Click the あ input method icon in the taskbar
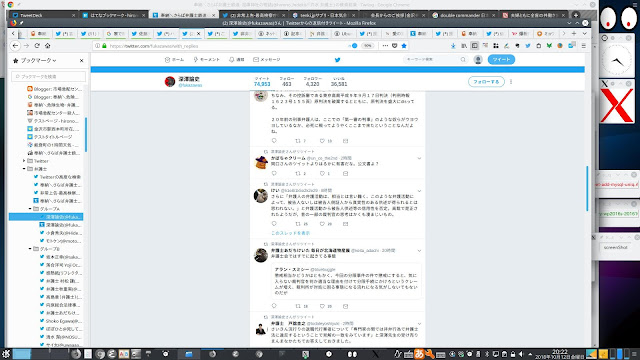This screenshot has height=360, width=640. pos(419,354)
